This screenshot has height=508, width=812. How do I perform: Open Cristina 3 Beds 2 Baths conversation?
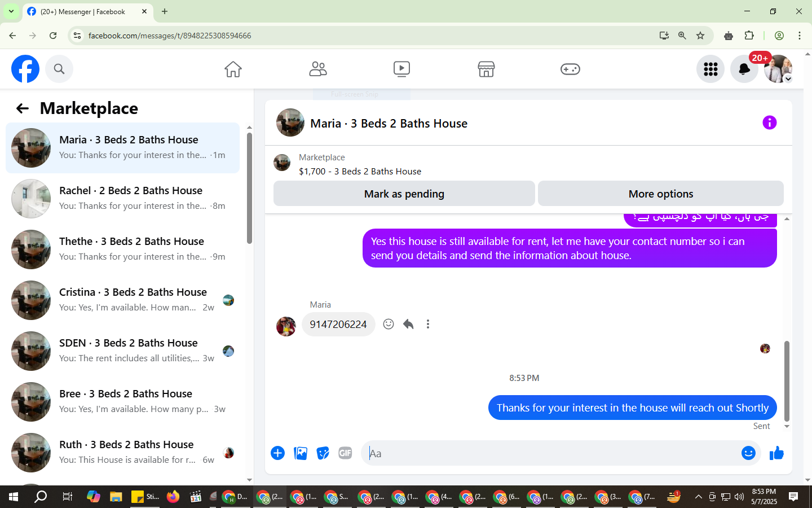[x=122, y=300]
